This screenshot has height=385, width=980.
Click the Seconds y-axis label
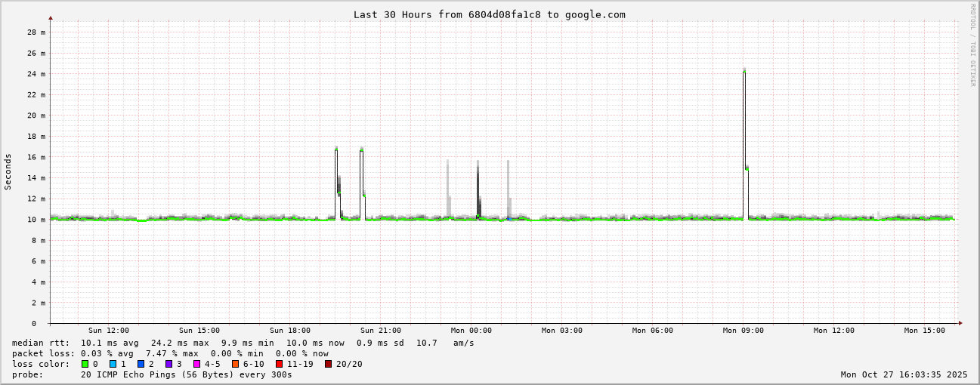pyautogui.click(x=8, y=172)
